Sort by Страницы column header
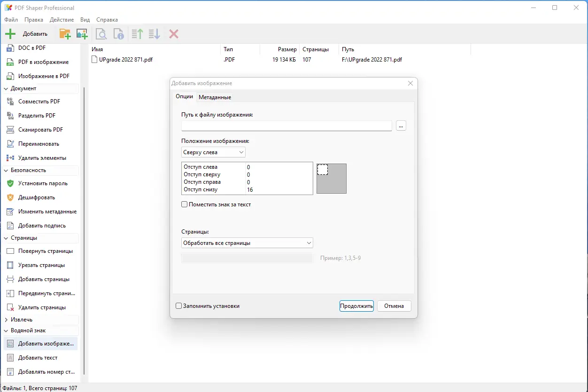The image size is (588, 392). coord(319,49)
